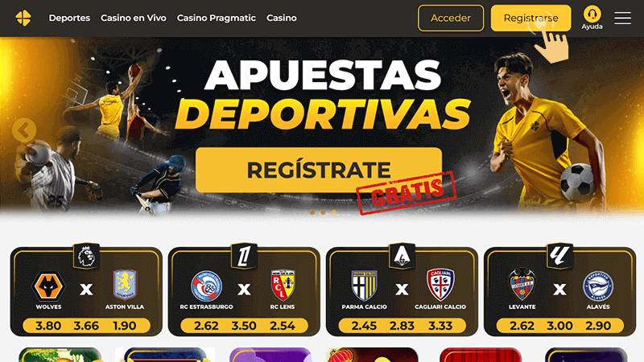Click the Alavés team crest

coord(598,286)
